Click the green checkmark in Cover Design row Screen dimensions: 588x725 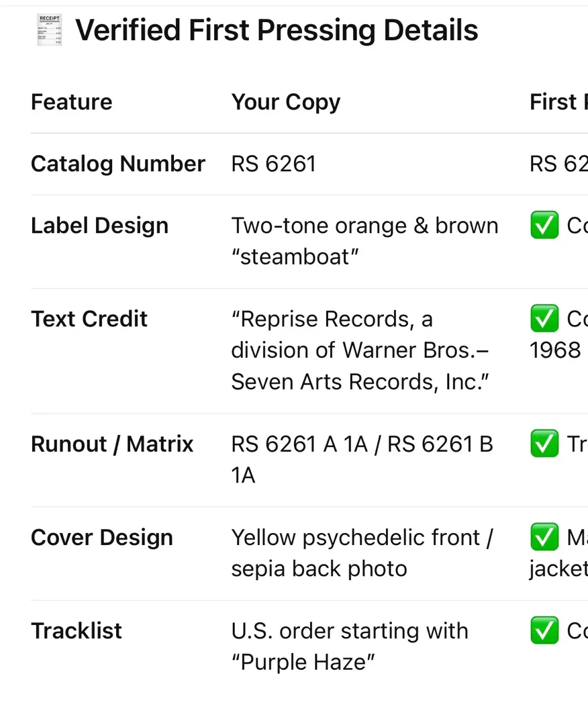[x=544, y=538]
